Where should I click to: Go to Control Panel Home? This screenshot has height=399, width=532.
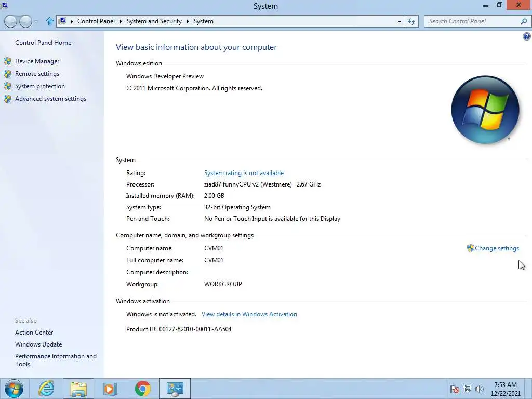43,43
